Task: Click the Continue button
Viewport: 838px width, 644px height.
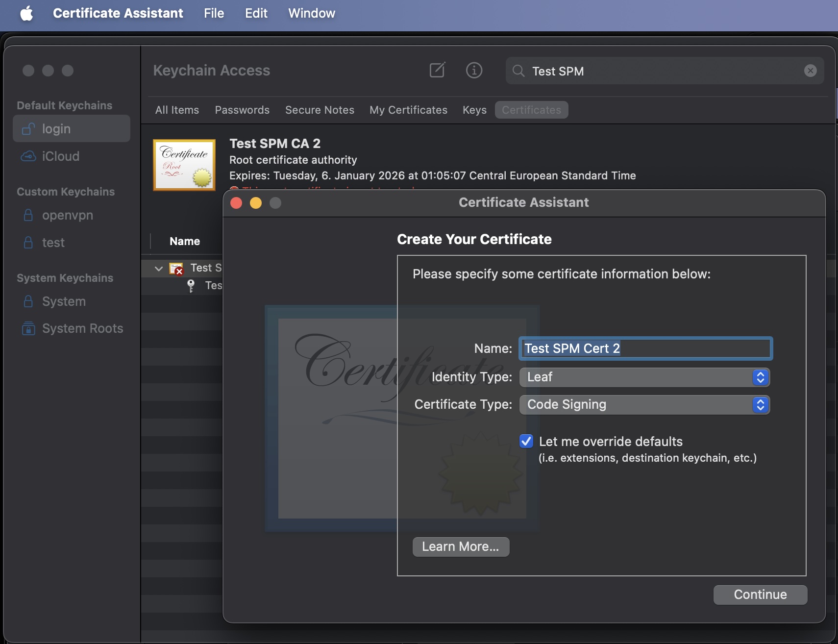Action: 760,595
